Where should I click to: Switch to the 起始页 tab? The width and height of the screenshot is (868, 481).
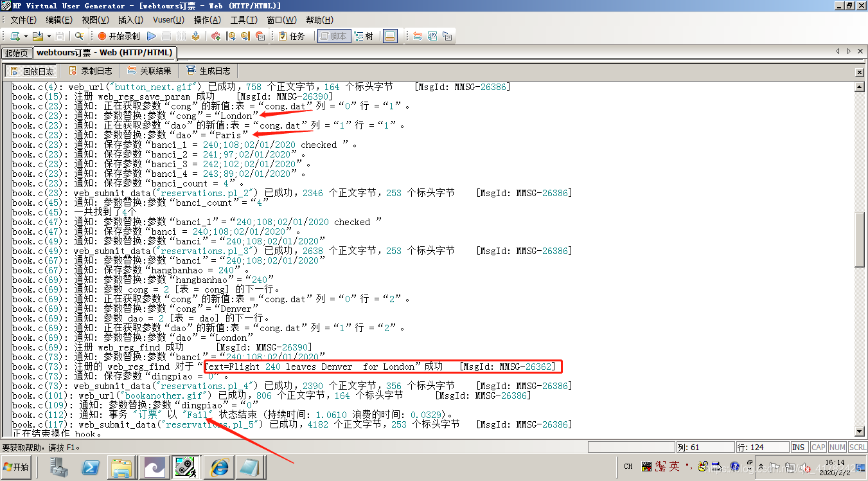coord(16,53)
